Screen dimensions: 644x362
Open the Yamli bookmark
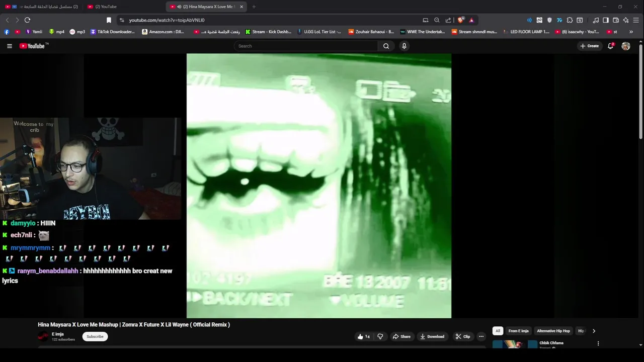click(34, 32)
